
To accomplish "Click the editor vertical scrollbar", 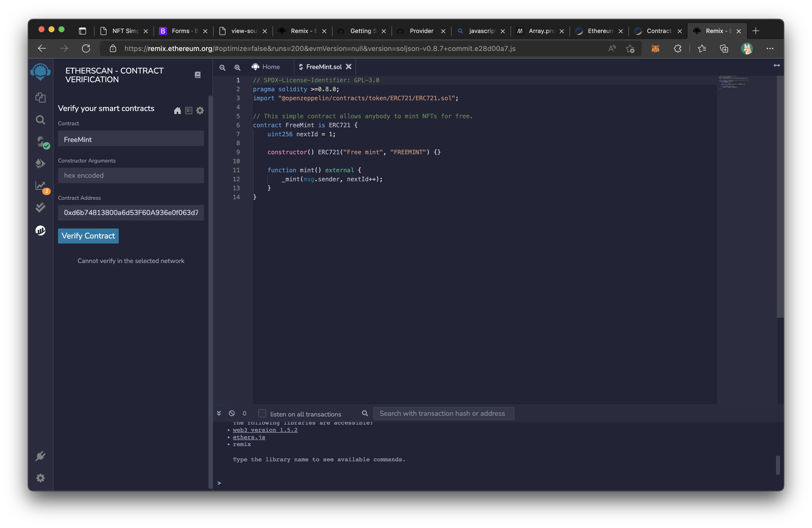I will [x=780, y=196].
